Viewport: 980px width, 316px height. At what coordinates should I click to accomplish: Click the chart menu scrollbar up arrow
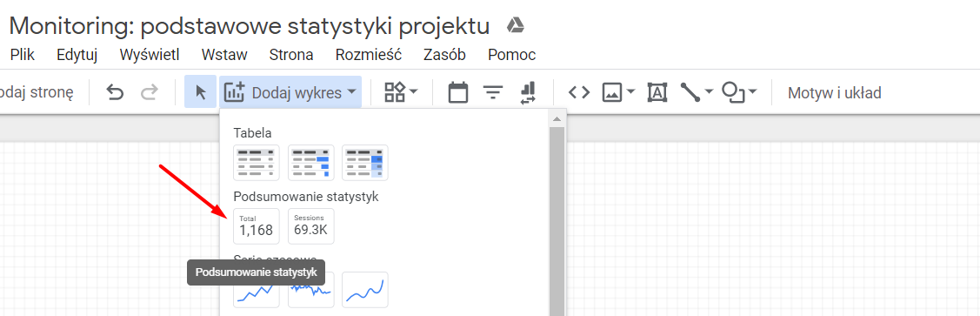[557, 118]
